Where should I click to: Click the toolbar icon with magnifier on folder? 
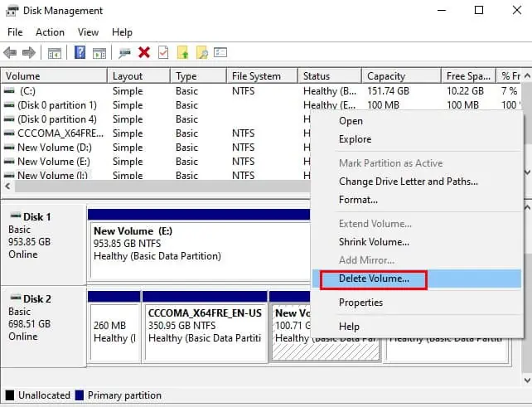pos(202,52)
